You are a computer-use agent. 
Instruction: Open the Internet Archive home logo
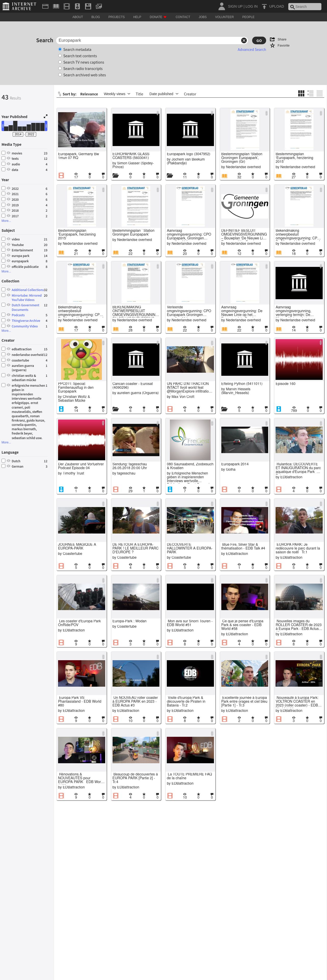[x=19, y=6]
